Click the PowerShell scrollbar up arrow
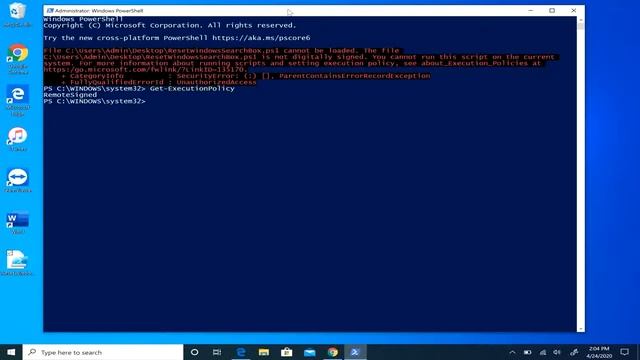Screen dimensions: 640x360 580,19
